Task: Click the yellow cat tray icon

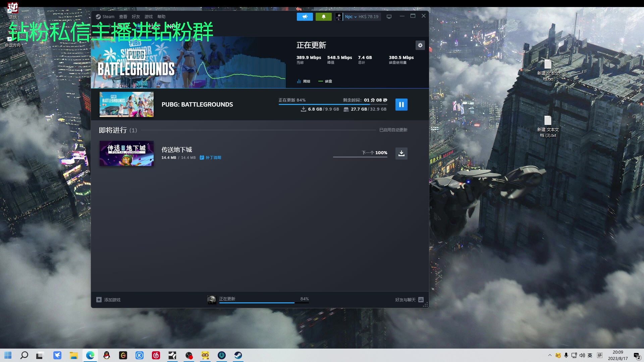Action: (558, 355)
